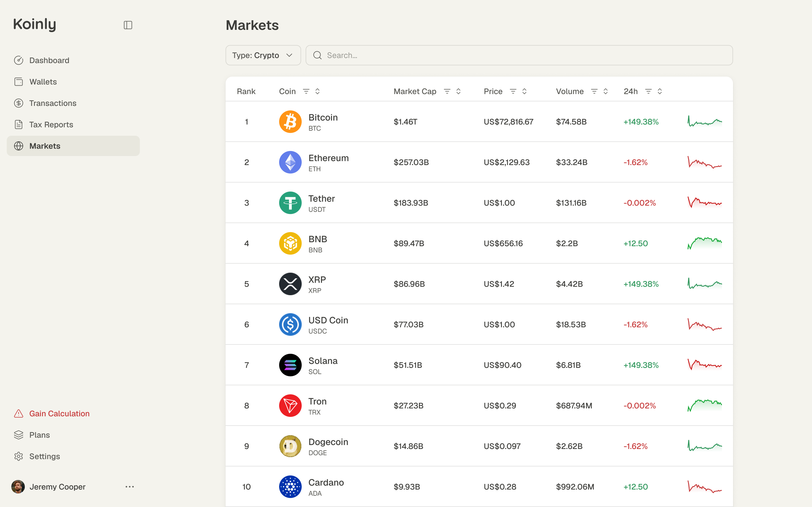Image resolution: width=812 pixels, height=507 pixels.
Task: Collapse the sidebar panel icon
Action: pyautogui.click(x=128, y=25)
